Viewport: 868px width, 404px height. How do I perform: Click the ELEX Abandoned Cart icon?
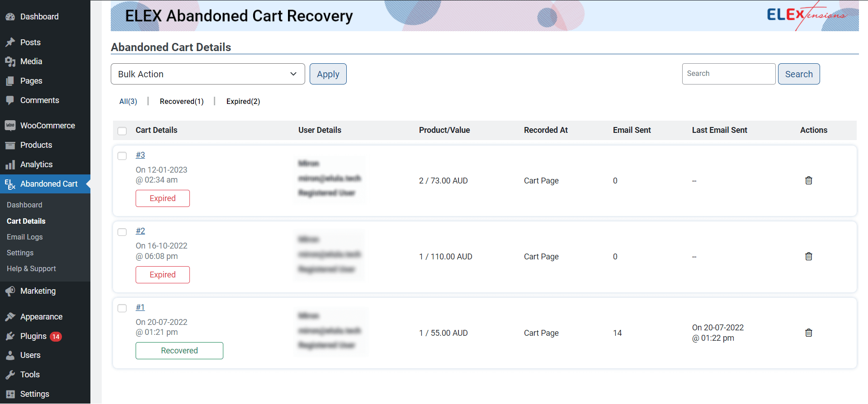tap(10, 184)
